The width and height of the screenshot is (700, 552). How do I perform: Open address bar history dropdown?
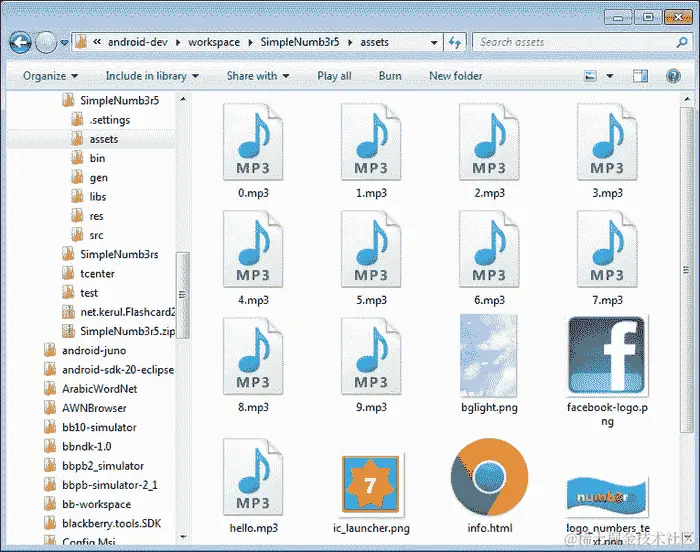point(434,43)
